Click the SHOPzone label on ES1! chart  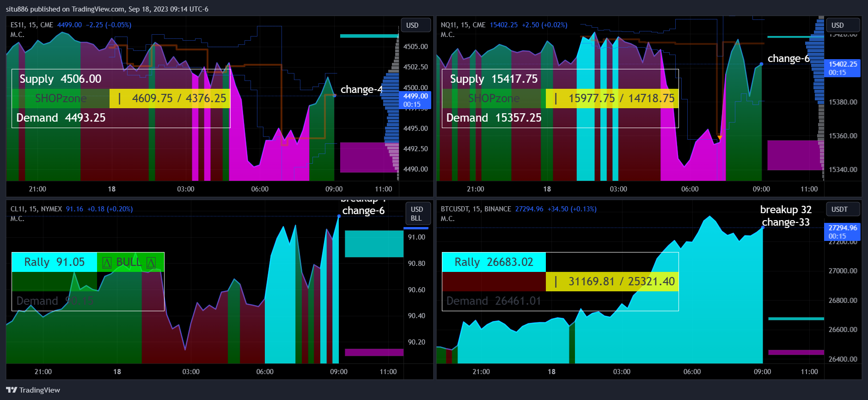61,98
